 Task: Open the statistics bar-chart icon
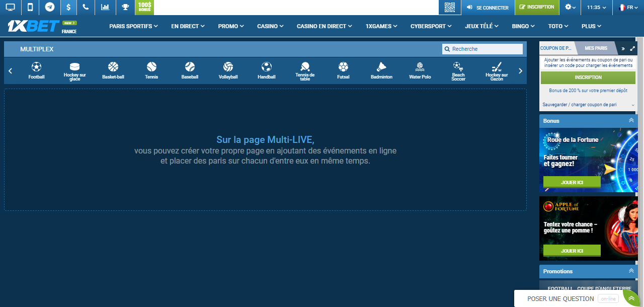[105, 8]
